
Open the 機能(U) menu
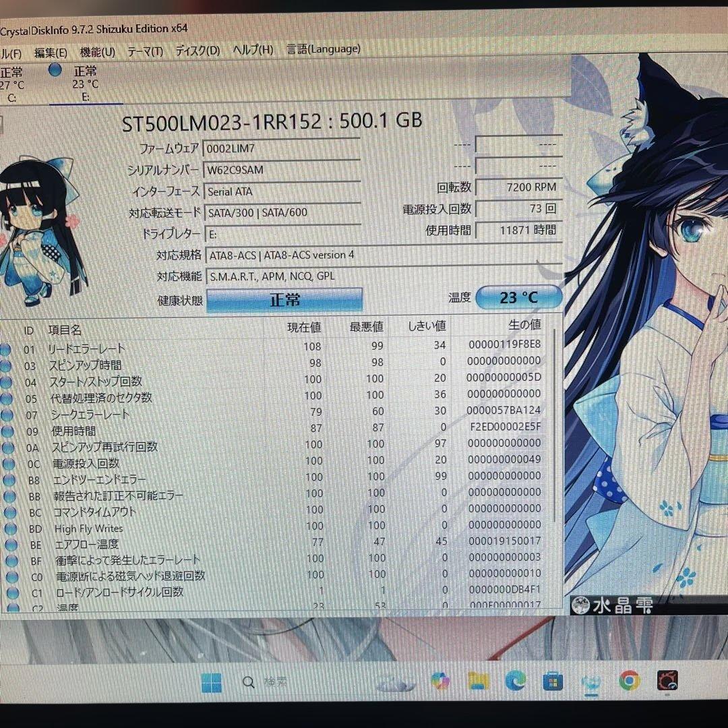97,49
